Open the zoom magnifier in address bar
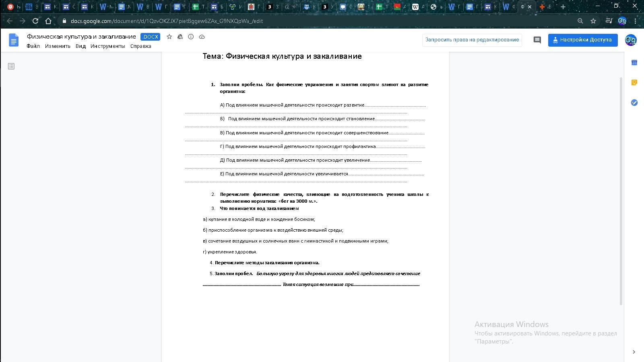 pyautogui.click(x=580, y=21)
